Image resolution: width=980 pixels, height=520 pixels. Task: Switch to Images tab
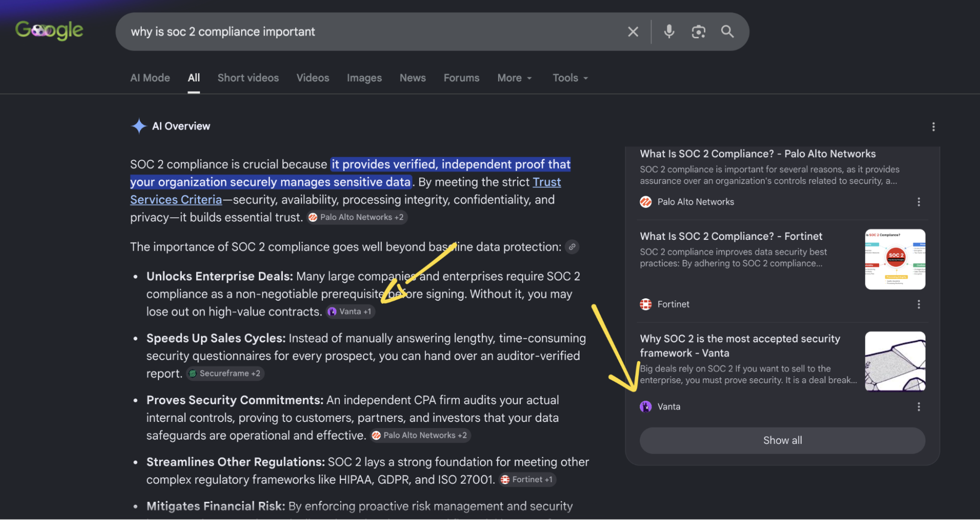point(364,78)
